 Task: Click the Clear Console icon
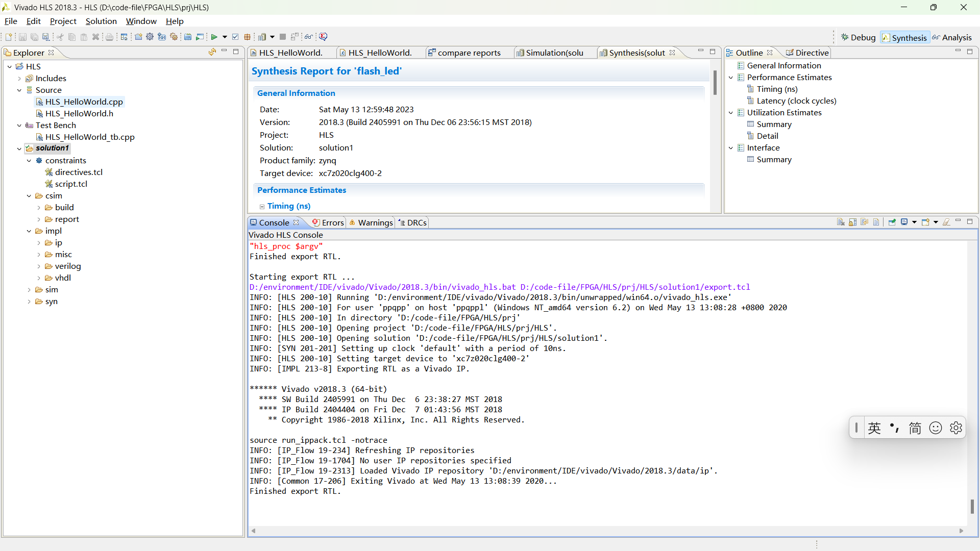click(841, 222)
